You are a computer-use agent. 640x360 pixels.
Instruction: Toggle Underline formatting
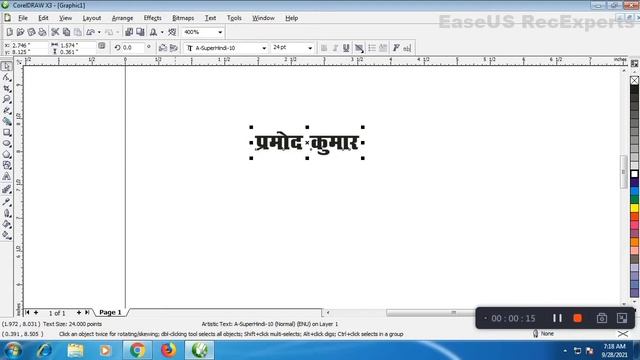click(346, 48)
